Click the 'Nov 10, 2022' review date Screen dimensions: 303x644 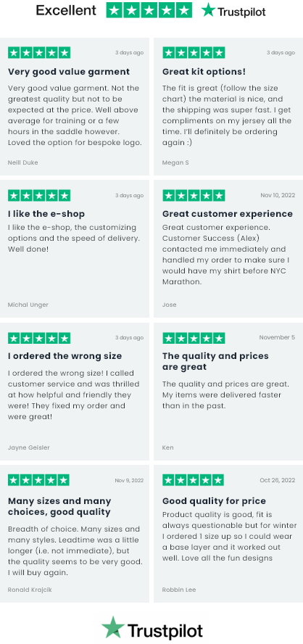278,196
